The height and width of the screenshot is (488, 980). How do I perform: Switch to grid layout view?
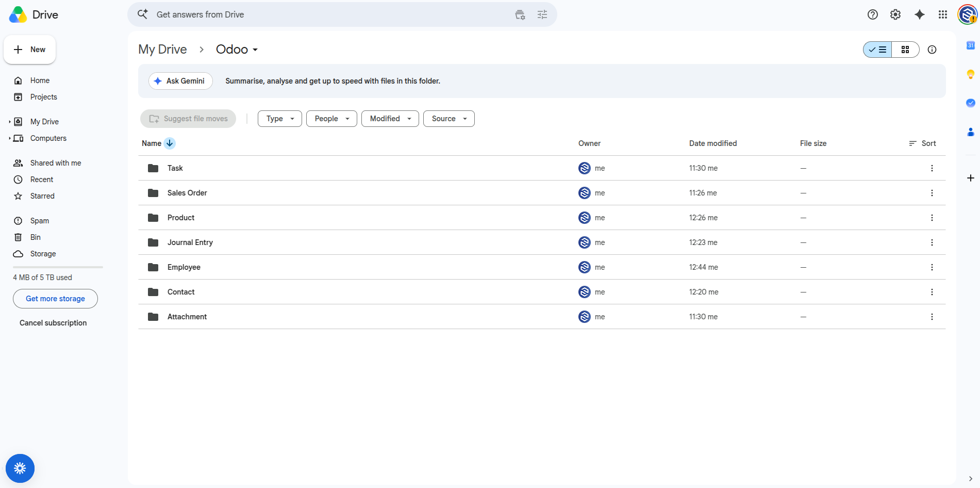(905, 50)
